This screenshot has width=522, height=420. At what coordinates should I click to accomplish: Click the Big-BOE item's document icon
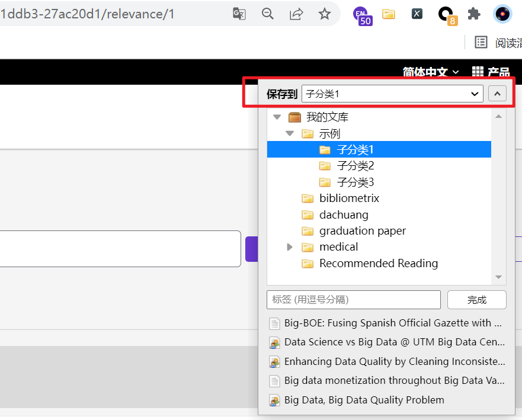[274, 323]
